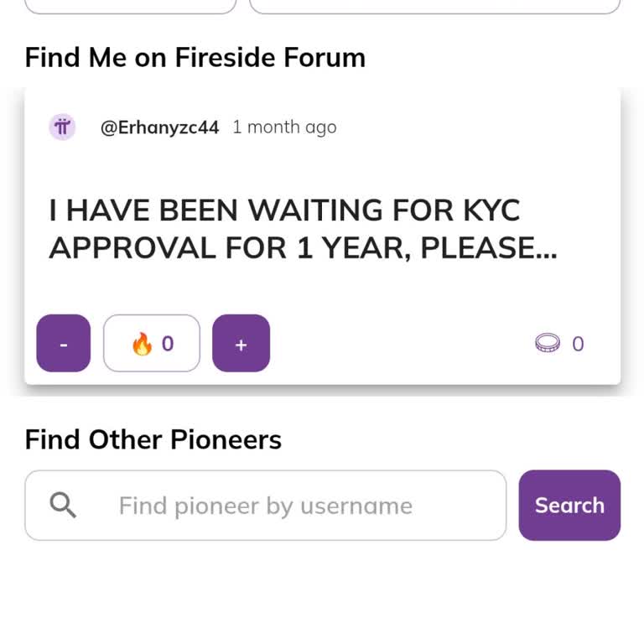Click the purple Search button
Screen dimensions: 644x644
click(x=569, y=505)
